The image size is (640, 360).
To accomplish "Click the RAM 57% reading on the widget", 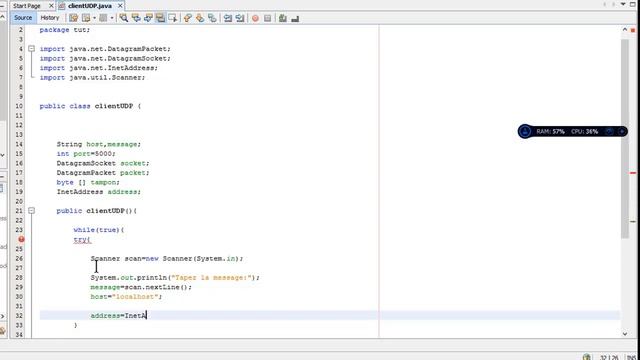I will pos(550,131).
